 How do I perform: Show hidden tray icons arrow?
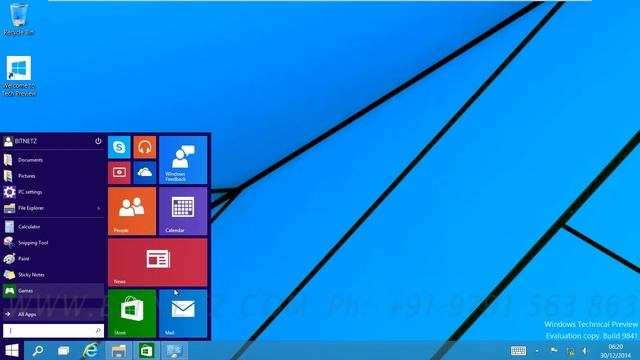[x=537, y=351]
